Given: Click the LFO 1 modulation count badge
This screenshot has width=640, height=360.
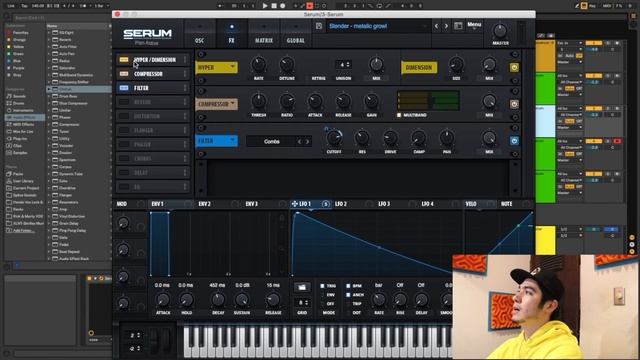Looking at the screenshot, I should 325,204.
